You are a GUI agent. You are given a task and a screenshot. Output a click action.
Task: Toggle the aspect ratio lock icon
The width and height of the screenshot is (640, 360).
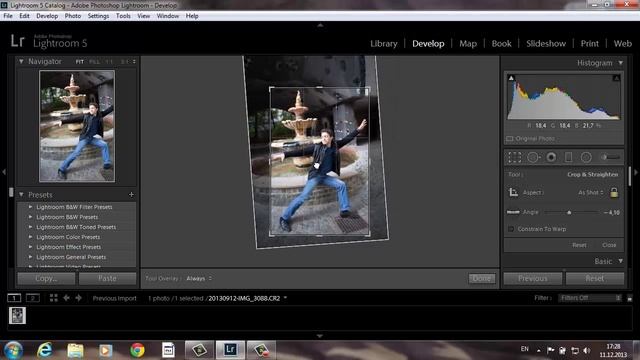[614, 192]
